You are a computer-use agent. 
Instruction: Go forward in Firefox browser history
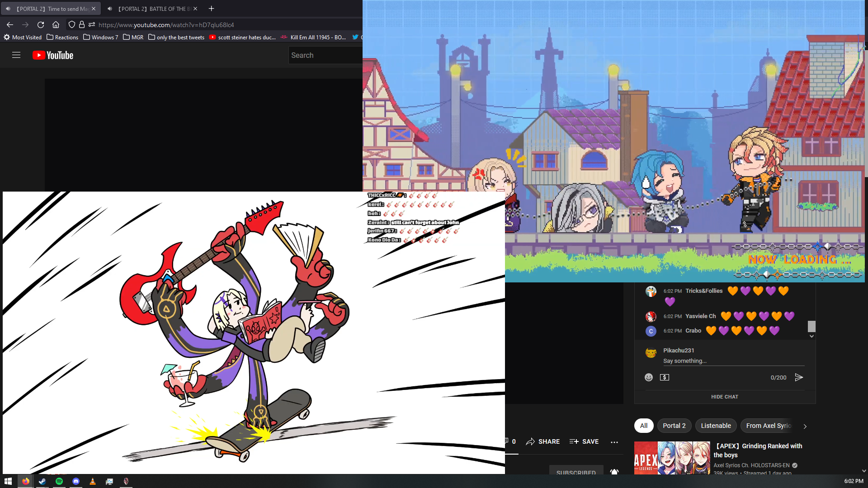tap(25, 25)
